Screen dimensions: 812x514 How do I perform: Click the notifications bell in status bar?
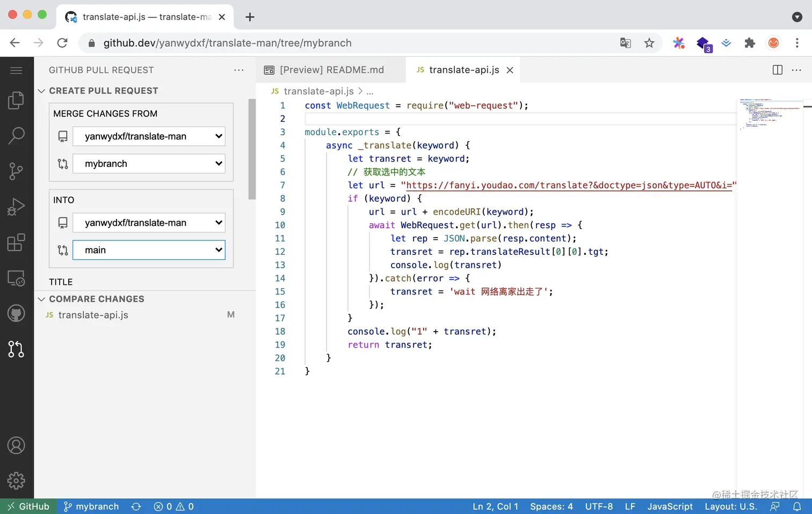797,506
